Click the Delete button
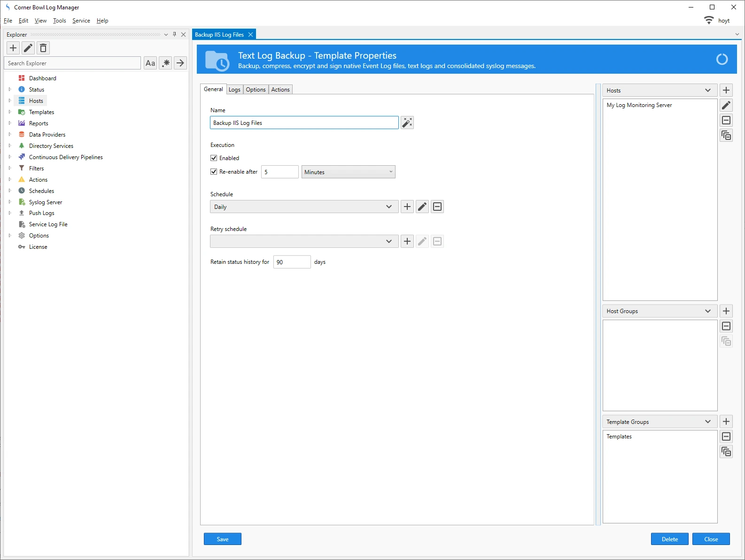The width and height of the screenshot is (745, 560). (669, 539)
